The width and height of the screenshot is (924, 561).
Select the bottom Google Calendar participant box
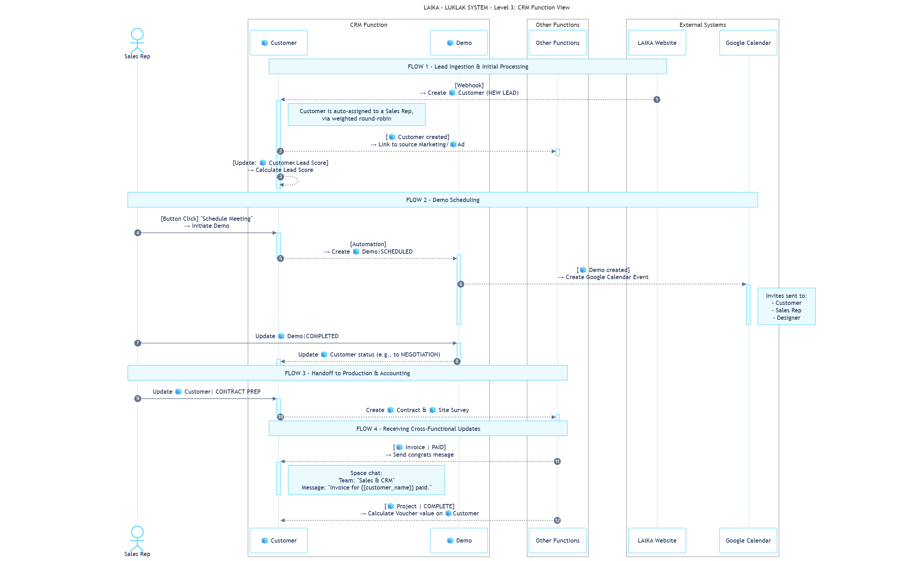[x=748, y=540]
